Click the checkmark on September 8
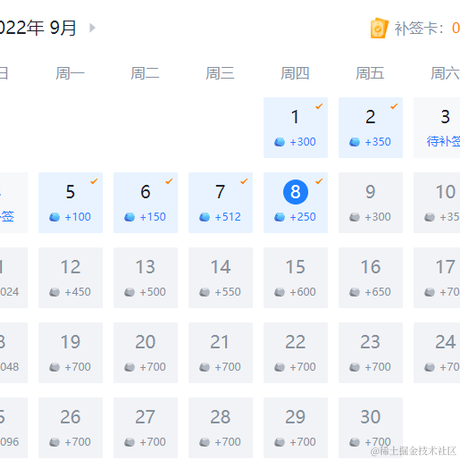Image resolution: width=460 pixels, height=460 pixels. pyautogui.click(x=319, y=181)
